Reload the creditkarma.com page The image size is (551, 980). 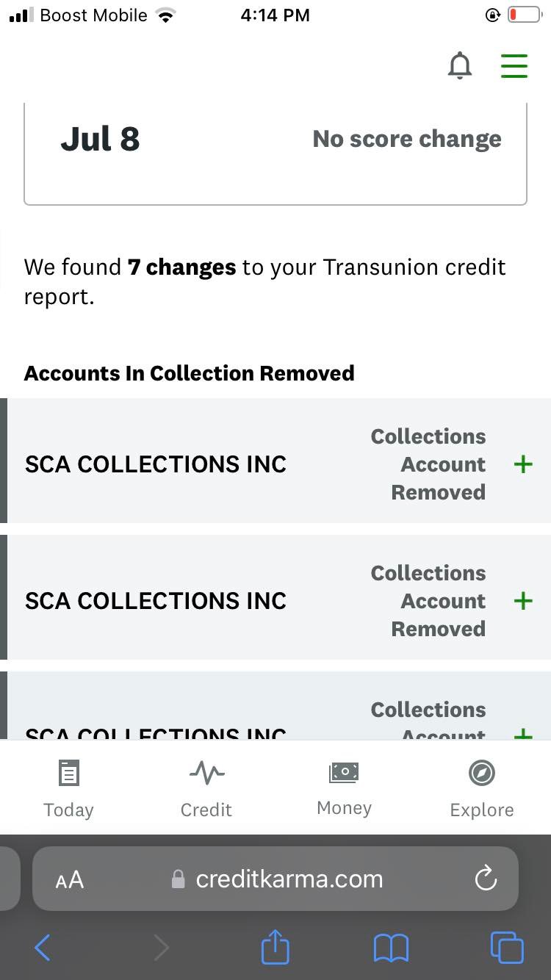pyautogui.click(x=486, y=879)
